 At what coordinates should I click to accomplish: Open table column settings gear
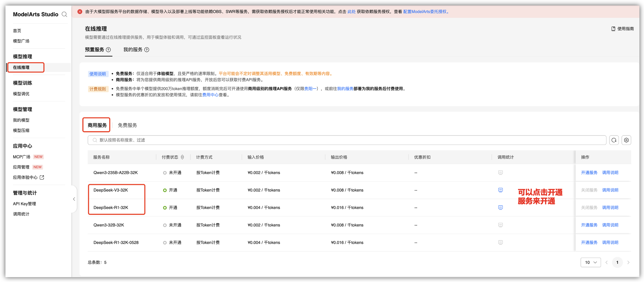(626, 140)
